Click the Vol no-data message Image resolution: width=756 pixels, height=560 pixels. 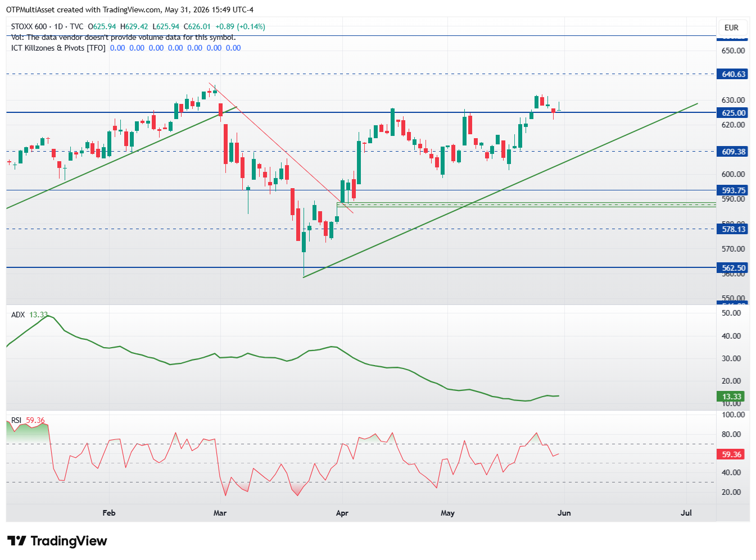pyautogui.click(x=124, y=37)
